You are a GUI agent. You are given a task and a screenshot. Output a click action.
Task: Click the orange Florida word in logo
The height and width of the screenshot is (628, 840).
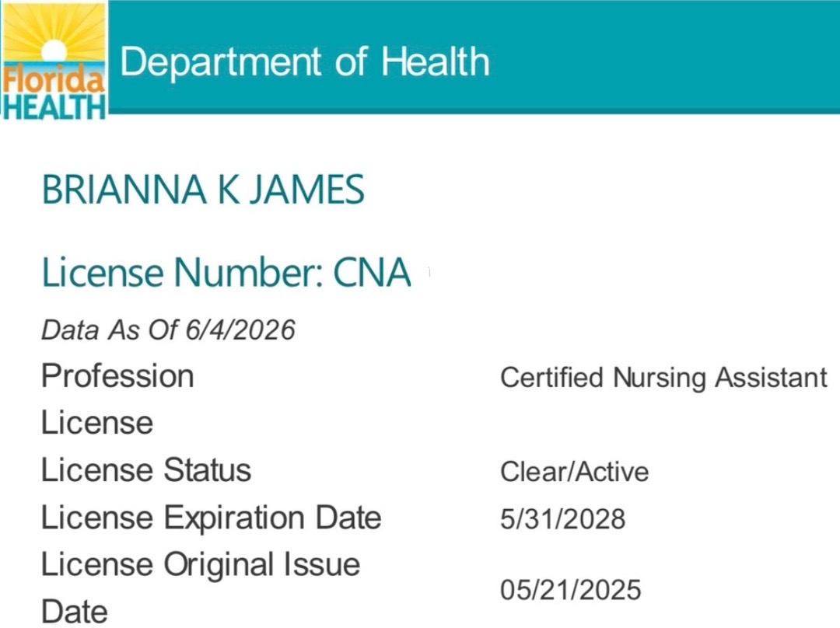[53, 80]
